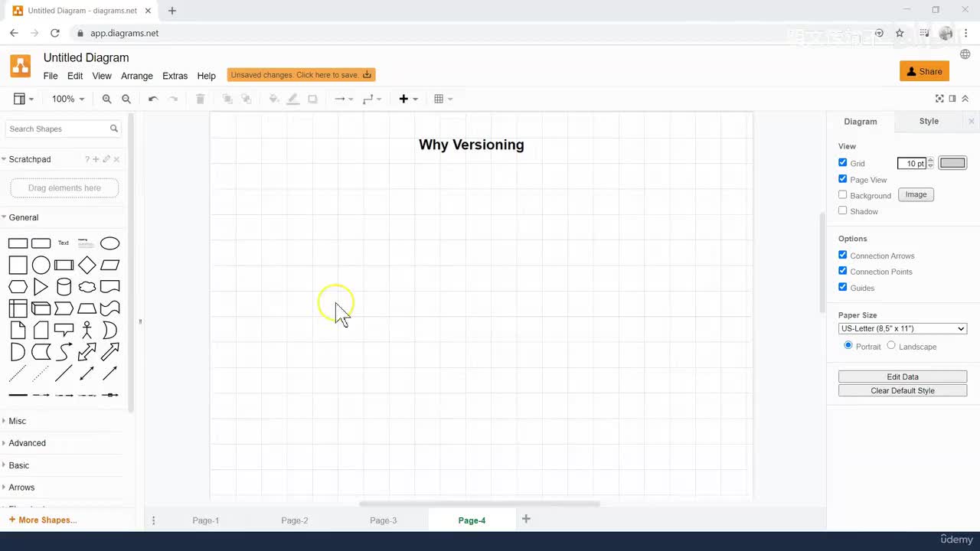Enable the Background checkbox
This screenshot has width=980, height=551.
(843, 195)
